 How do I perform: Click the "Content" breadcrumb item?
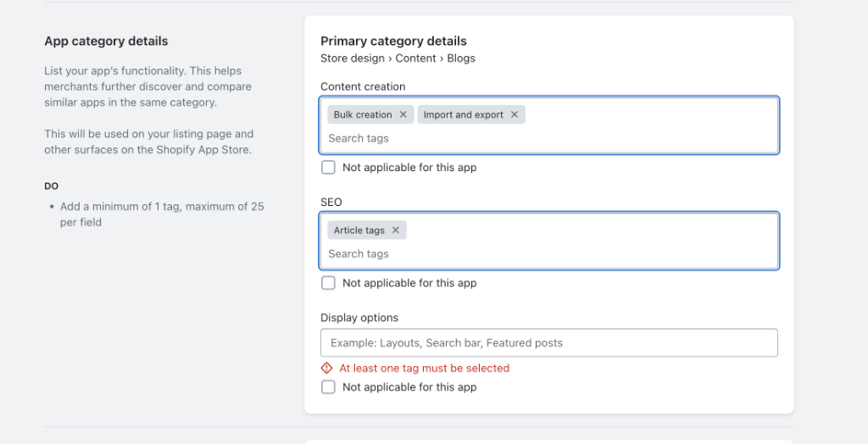click(415, 58)
